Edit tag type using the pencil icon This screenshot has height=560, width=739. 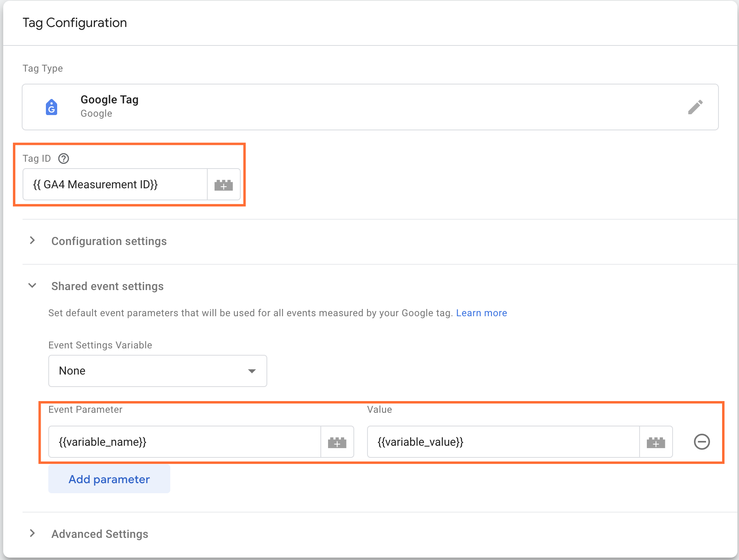[x=696, y=106]
